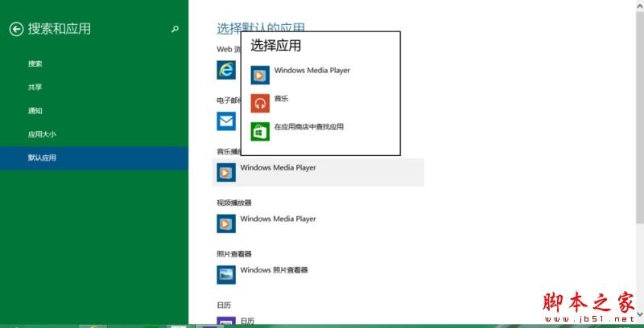This screenshot has height=328, width=644.
Task: Click the 日历 calendar app icon
Action: [226, 322]
